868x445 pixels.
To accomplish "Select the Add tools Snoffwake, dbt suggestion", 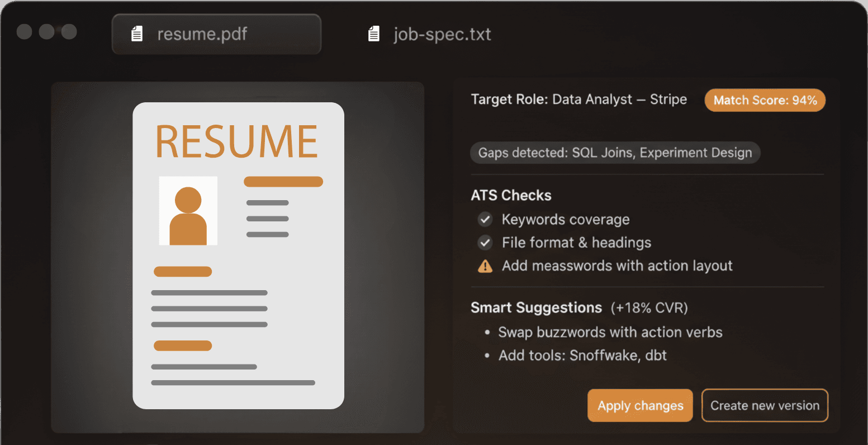I will (582, 356).
